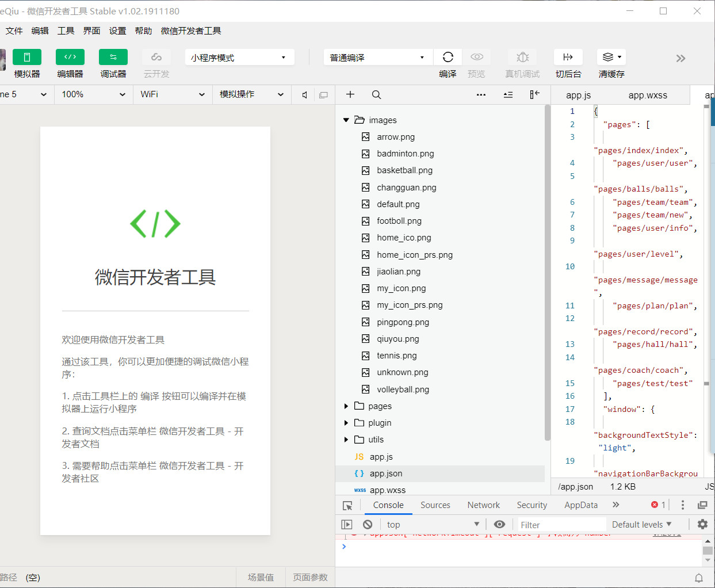Expand the pages folder

click(x=346, y=406)
